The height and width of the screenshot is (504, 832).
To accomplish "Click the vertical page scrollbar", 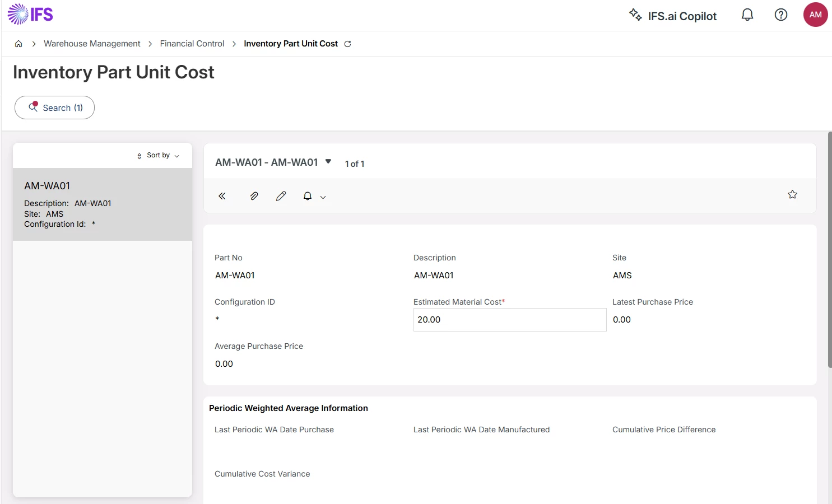I will (x=830, y=250).
